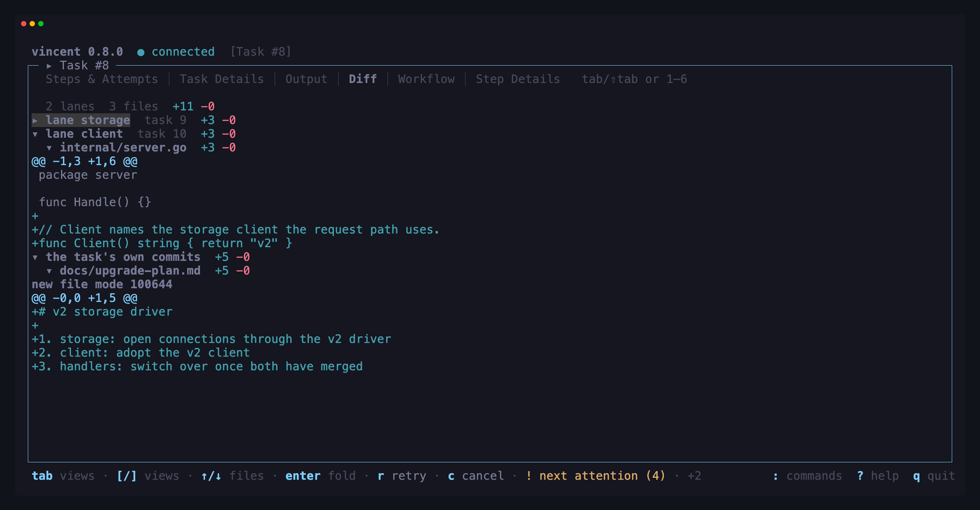Click the line '+# v2 storage driver'

click(x=102, y=312)
